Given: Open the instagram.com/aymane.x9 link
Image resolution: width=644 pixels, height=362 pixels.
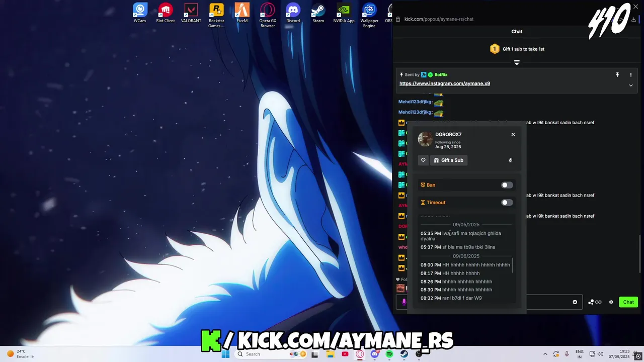Looking at the screenshot, I should pos(445,83).
